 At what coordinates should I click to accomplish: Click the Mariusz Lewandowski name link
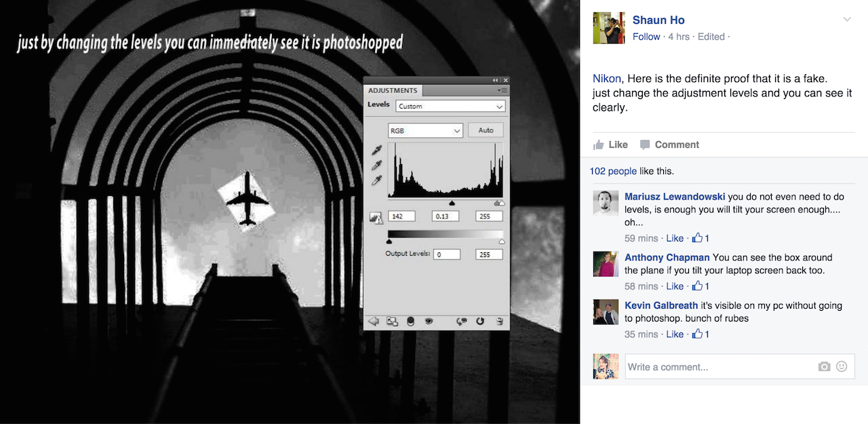(x=675, y=197)
